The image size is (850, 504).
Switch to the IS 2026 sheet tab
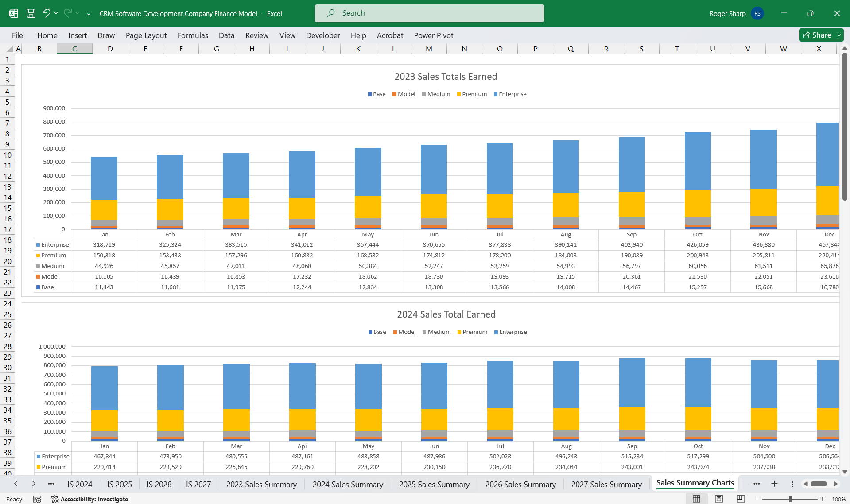pyautogui.click(x=159, y=484)
